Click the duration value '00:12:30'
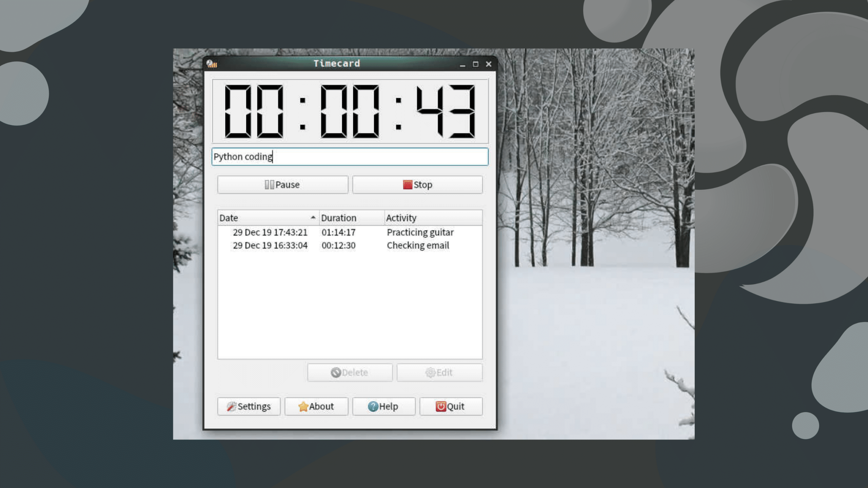This screenshot has height=488, width=868. (x=338, y=245)
